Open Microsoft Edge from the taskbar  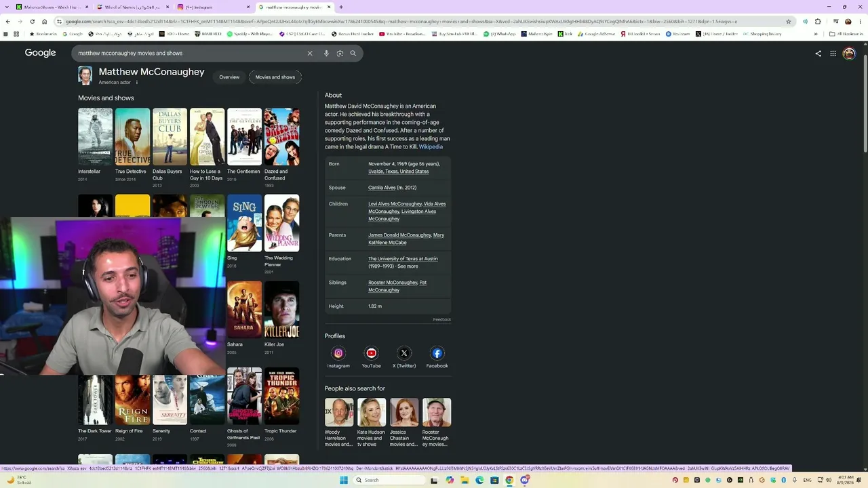(479, 480)
